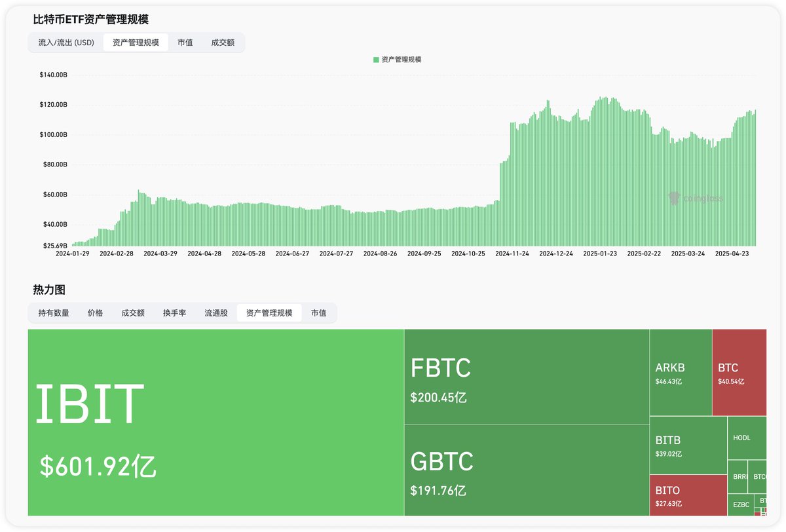The height and width of the screenshot is (532, 786).
Task: Click the $60.00B y-axis label
Action: click(x=55, y=195)
